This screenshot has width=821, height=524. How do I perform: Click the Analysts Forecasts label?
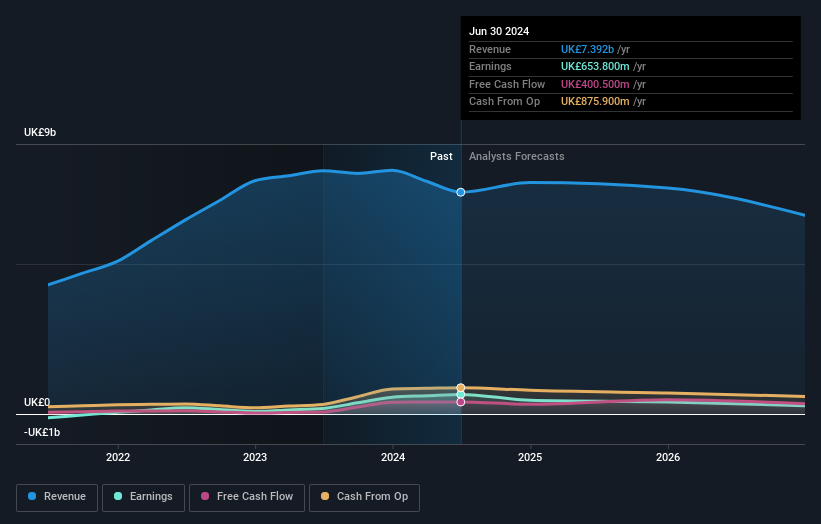tap(516, 156)
